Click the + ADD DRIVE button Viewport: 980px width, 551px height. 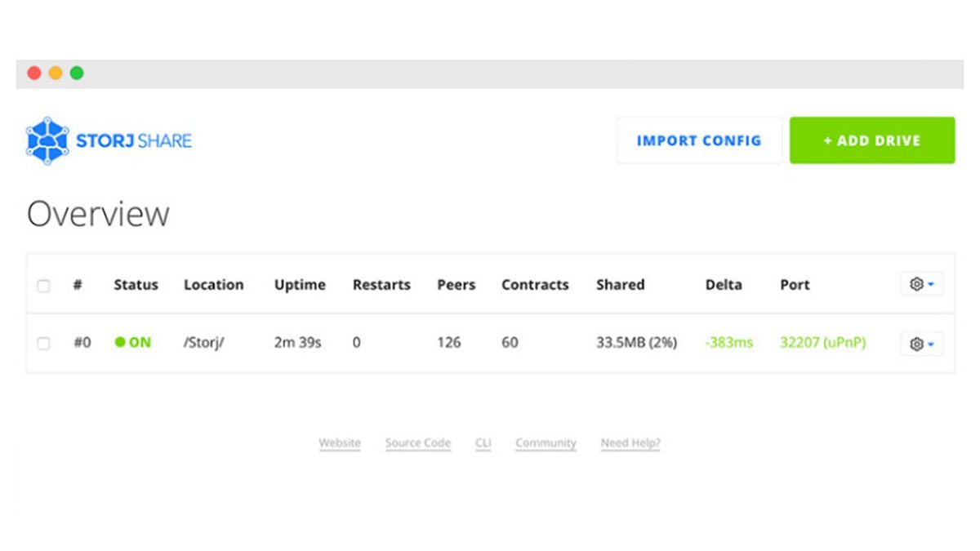(x=872, y=140)
